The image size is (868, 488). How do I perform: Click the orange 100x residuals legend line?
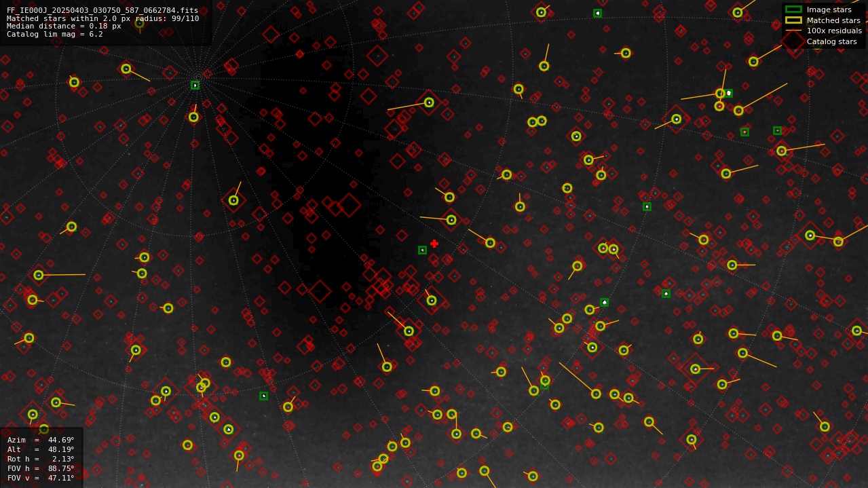click(x=793, y=31)
